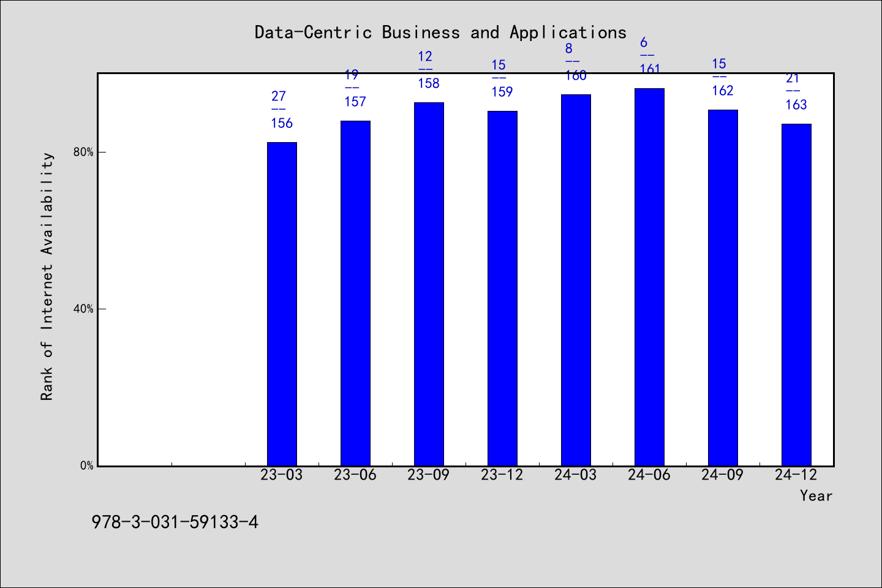Screen dimensions: 882x588
Task: Click the data label 156 above 23-03 bar
Action: point(282,123)
